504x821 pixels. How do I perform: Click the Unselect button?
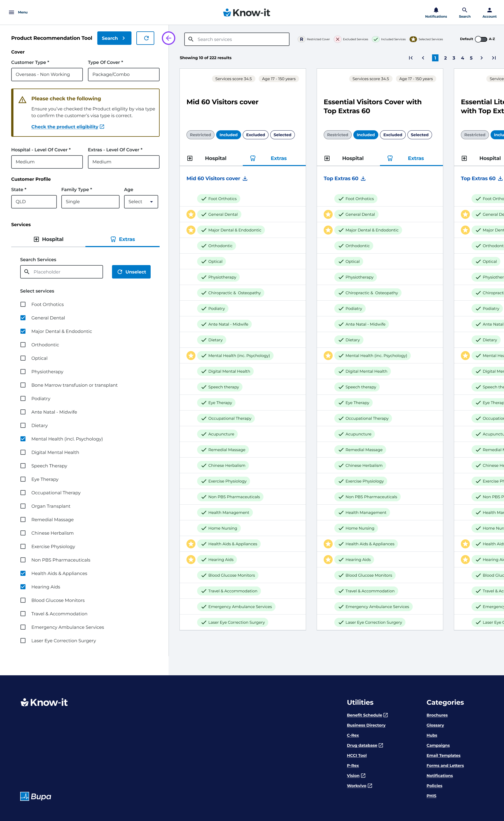[x=131, y=272]
